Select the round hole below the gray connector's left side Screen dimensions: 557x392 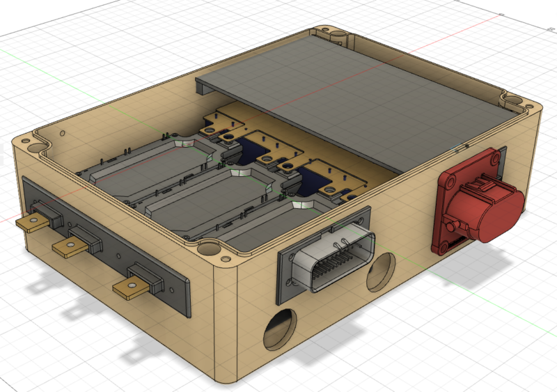(281, 327)
